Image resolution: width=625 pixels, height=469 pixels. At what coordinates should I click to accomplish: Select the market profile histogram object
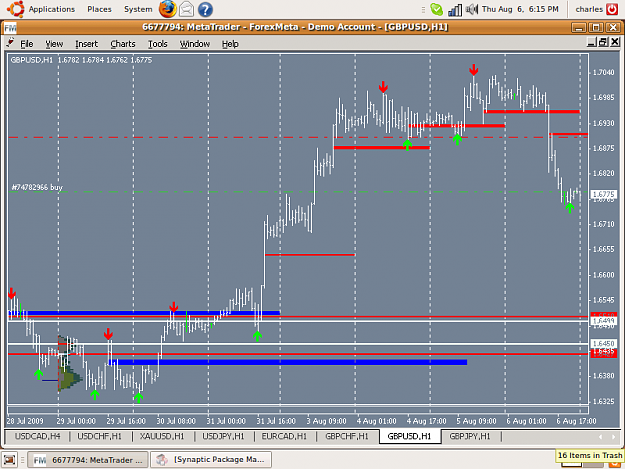pos(69,363)
